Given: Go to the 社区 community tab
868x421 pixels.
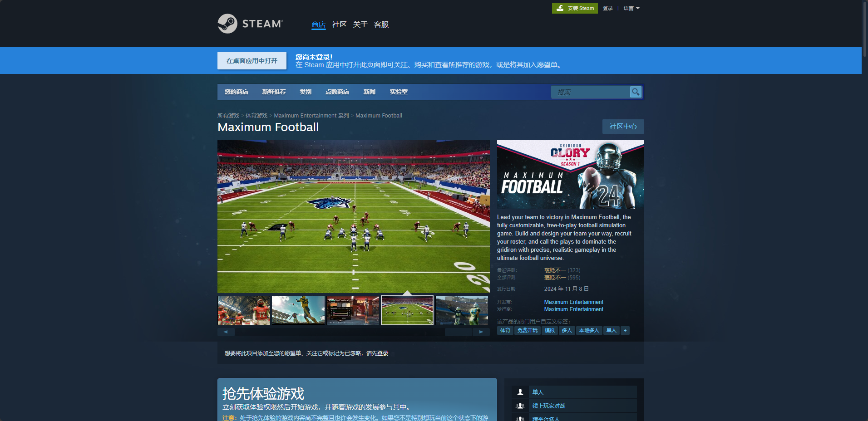Looking at the screenshot, I should (x=340, y=24).
